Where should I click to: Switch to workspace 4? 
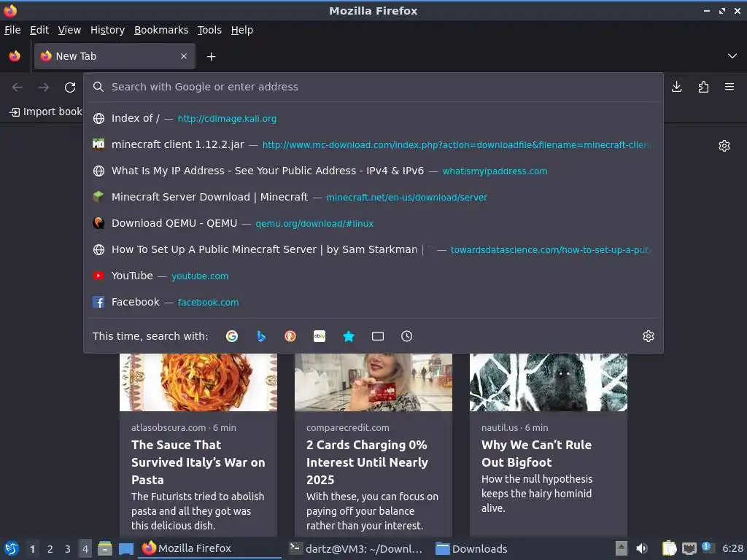click(x=85, y=549)
